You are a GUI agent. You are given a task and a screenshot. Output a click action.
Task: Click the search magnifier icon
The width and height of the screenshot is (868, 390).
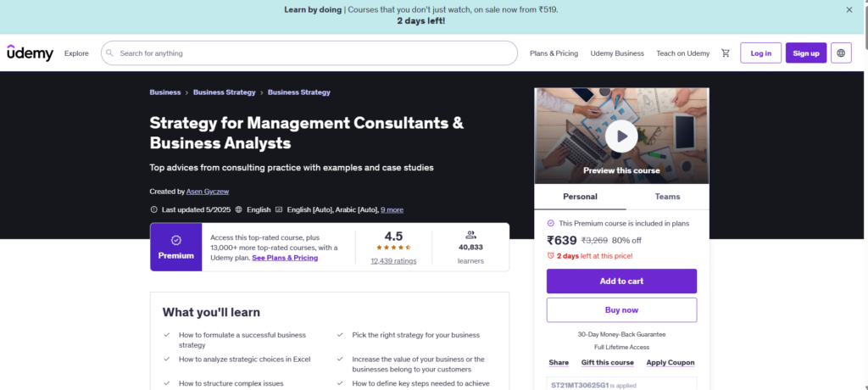[x=109, y=53]
